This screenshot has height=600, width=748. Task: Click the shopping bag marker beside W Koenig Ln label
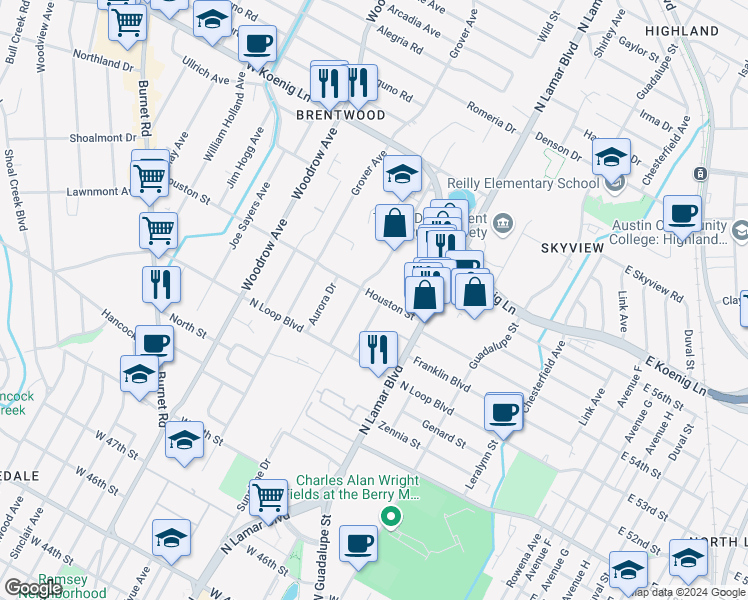point(474,292)
